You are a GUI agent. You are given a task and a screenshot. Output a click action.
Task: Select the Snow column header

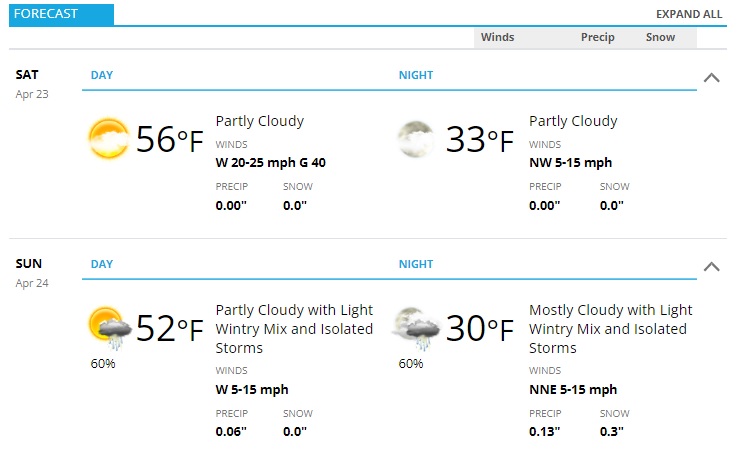tap(660, 37)
